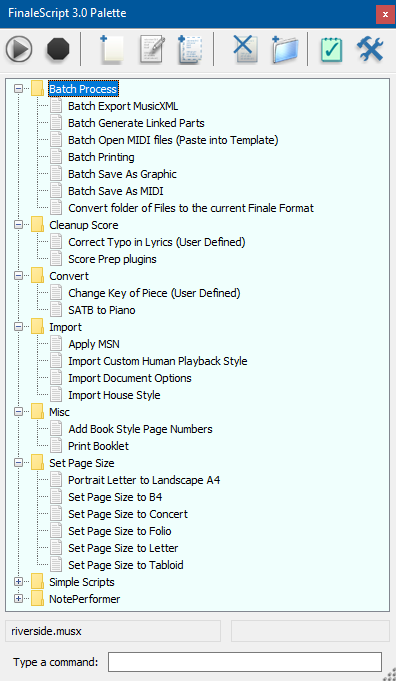Open the report notepad with checkmark icon
Viewport: 396px width, 681px height.
tap(332, 50)
